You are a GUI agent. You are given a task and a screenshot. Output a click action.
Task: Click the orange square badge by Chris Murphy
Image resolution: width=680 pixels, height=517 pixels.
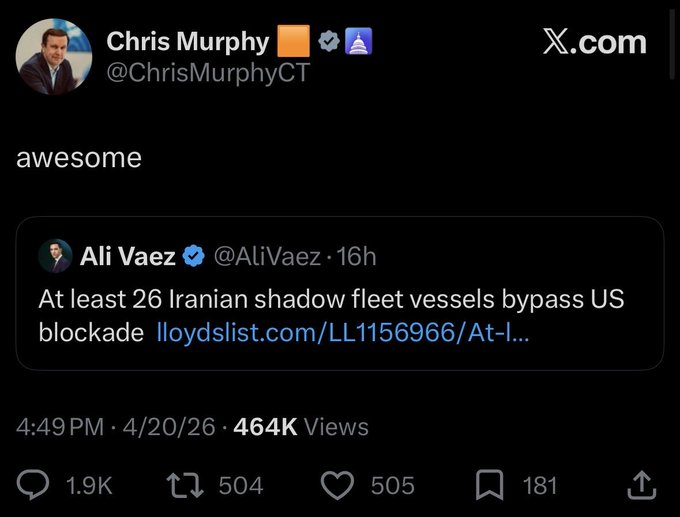click(293, 41)
